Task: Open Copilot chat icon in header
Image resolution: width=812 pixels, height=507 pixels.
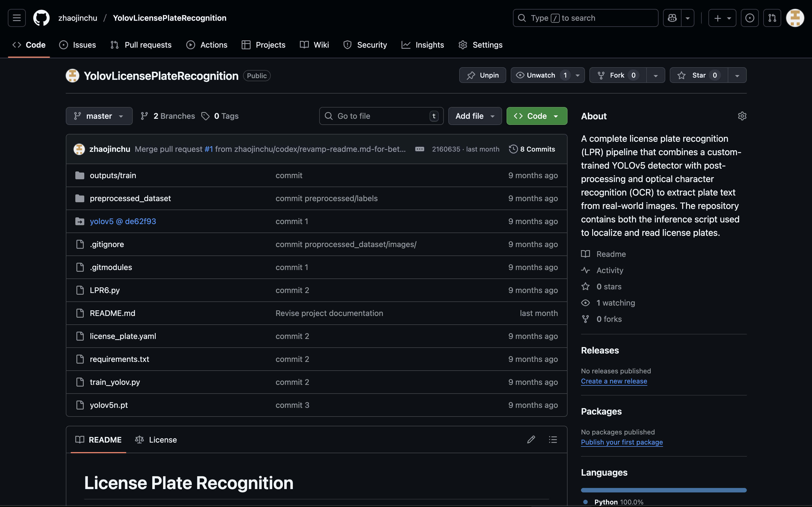Action: click(672, 18)
